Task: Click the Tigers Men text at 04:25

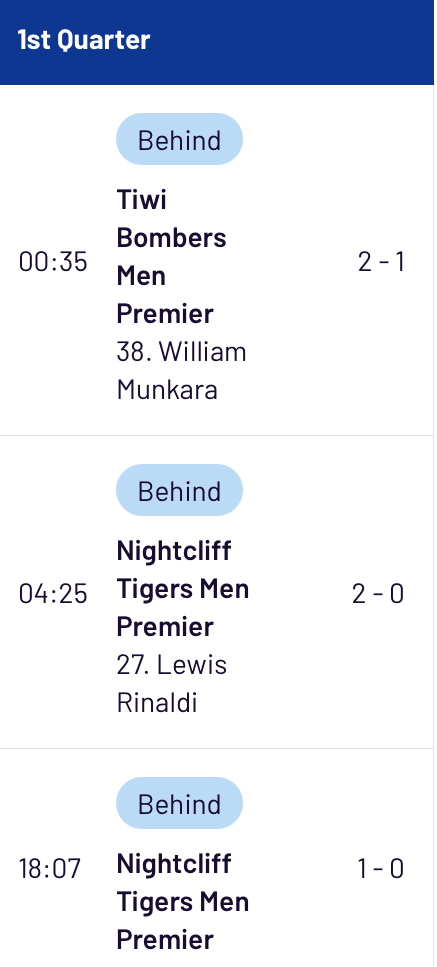Action: (182, 589)
